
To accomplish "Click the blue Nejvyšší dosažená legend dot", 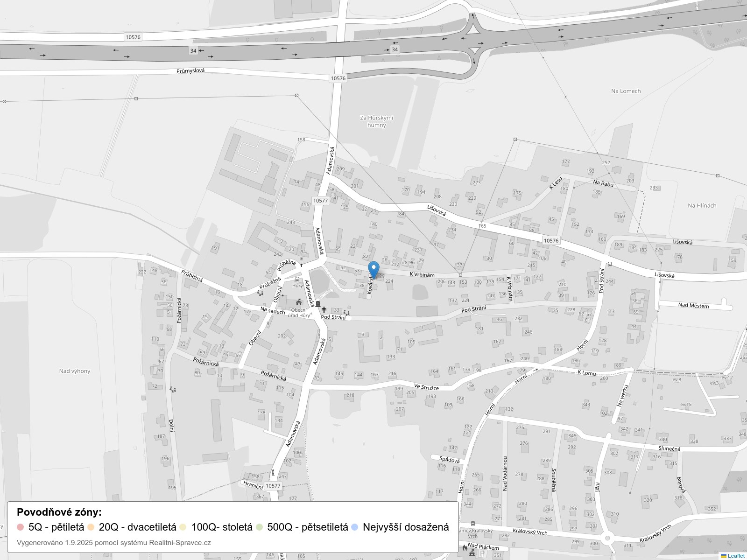I will point(355,527).
